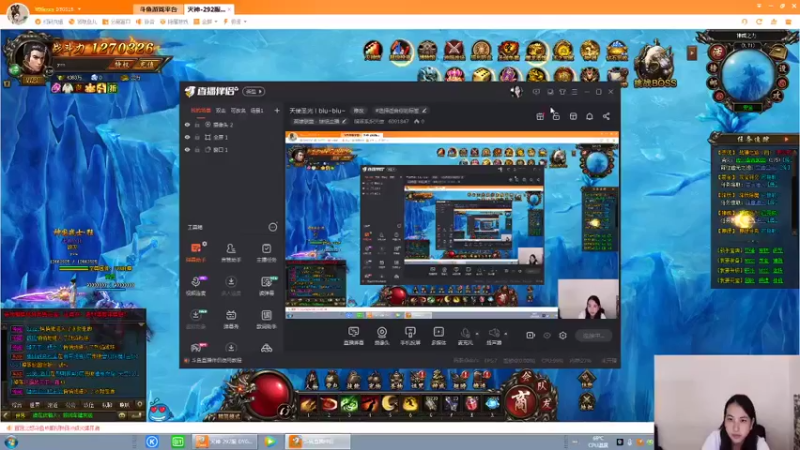Open the hamburger menu in streaming app title bar
The image size is (800, 450).
click(x=574, y=92)
